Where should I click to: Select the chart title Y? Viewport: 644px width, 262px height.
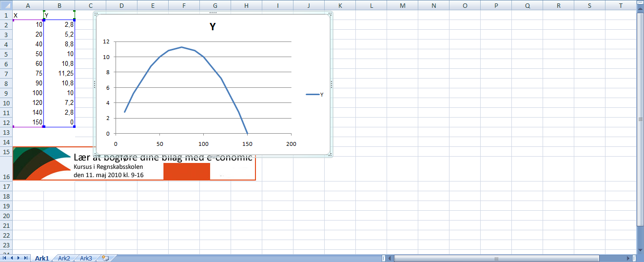click(213, 27)
